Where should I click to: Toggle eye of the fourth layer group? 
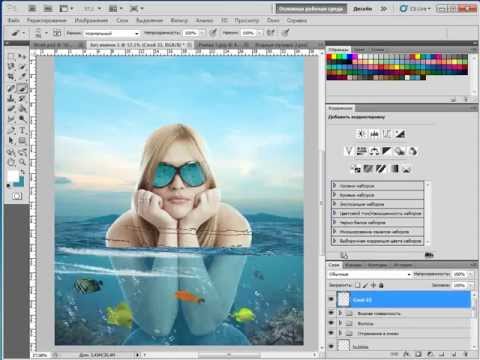pos(331,333)
